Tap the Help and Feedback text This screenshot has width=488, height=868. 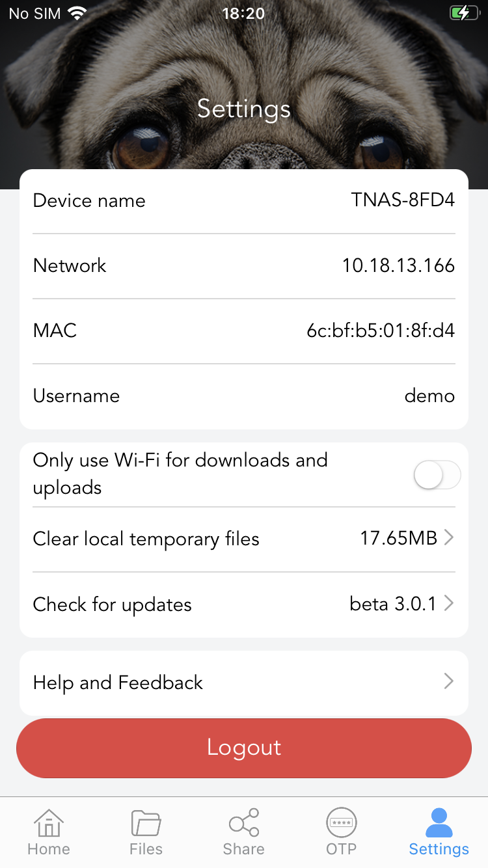pyautogui.click(x=118, y=683)
